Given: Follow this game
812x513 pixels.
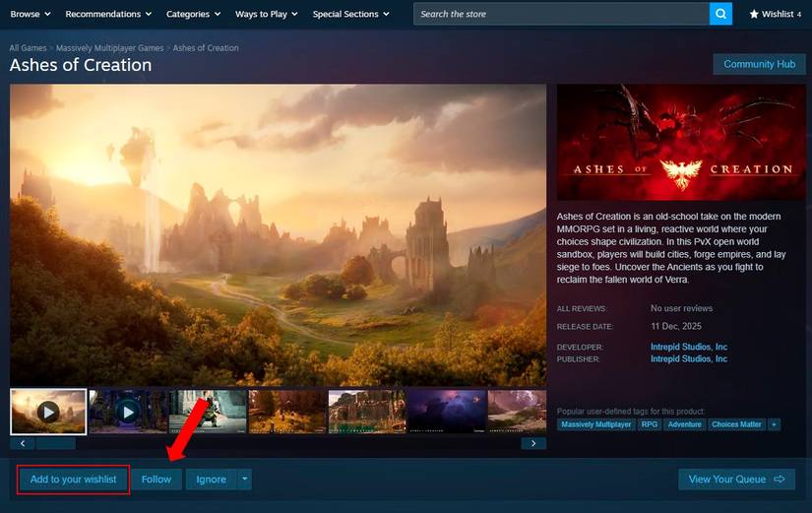Looking at the screenshot, I should (156, 480).
